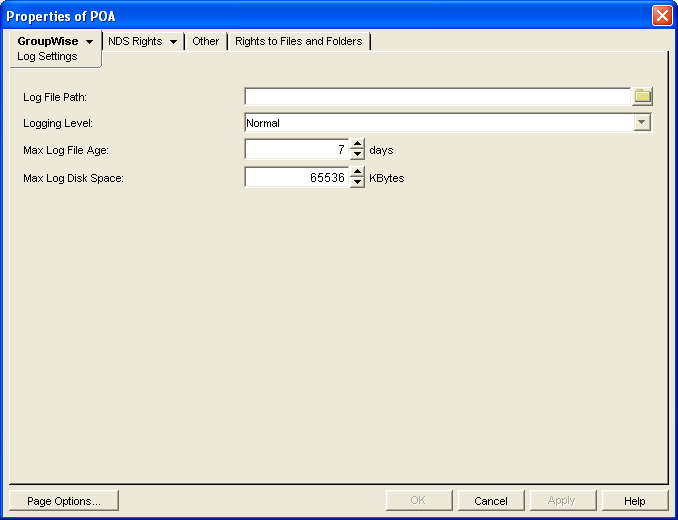Increase Max Log Disk Space value
This screenshot has height=520, width=678.
click(357, 172)
